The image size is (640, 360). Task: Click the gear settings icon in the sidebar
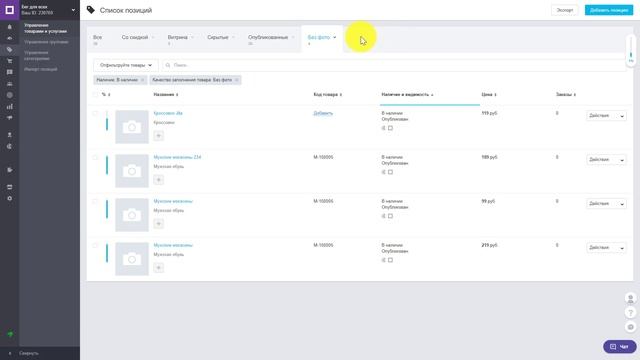pos(9,198)
